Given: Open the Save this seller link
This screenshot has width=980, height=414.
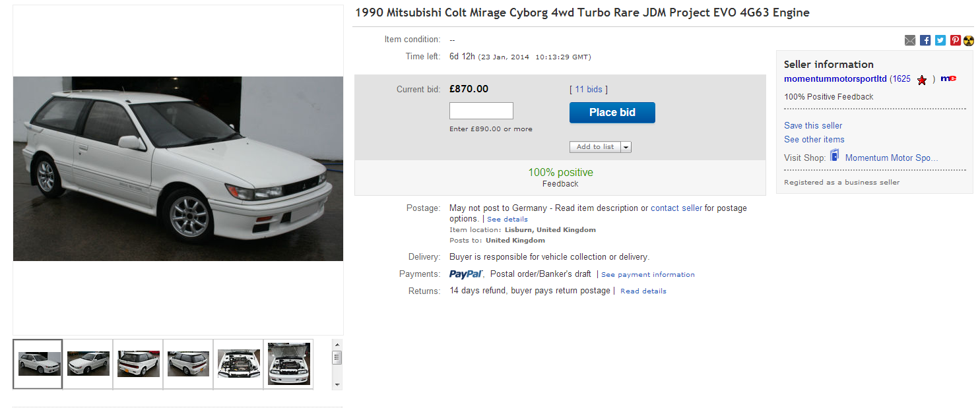Looking at the screenshot, I should (x=813, y=125).
